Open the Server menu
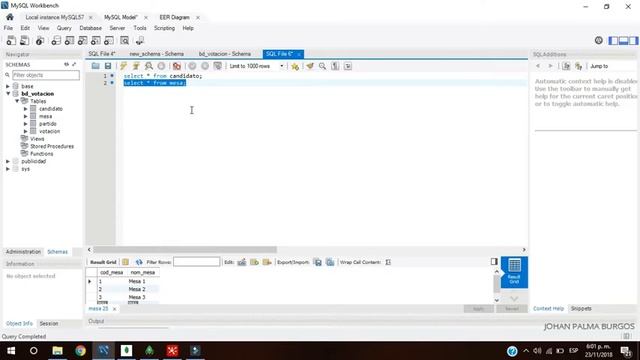This screenshot has width=640, height=360. coord(117,28)
